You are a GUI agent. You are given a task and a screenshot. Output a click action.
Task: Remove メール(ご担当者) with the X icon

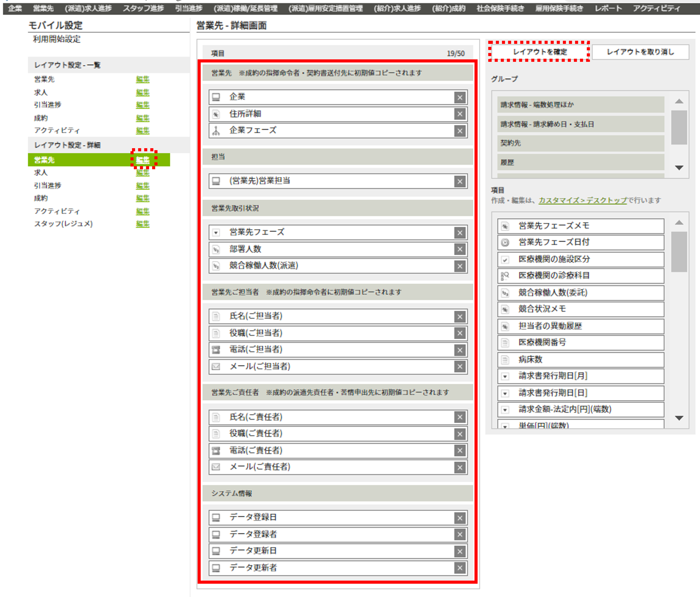(x=459, y=367)
